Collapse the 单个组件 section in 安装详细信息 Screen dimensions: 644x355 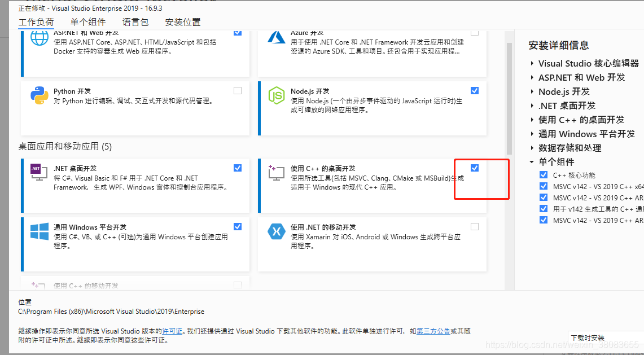coord(531,161)
